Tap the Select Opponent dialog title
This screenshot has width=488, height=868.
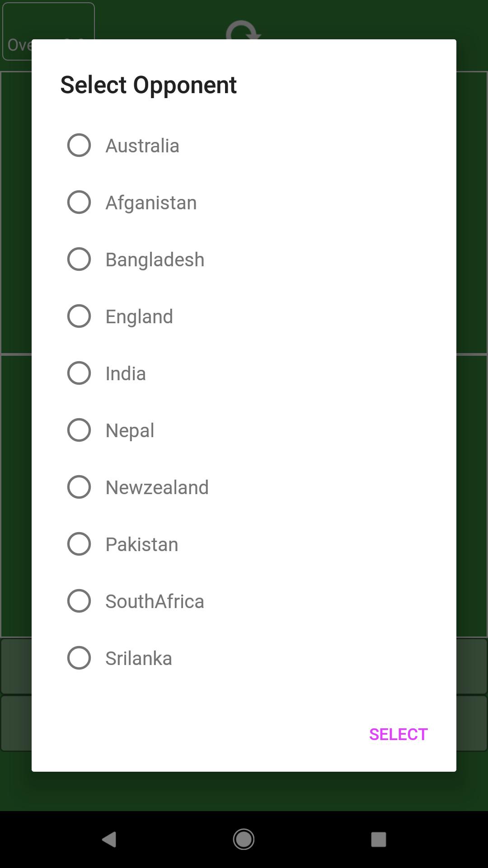149,85
